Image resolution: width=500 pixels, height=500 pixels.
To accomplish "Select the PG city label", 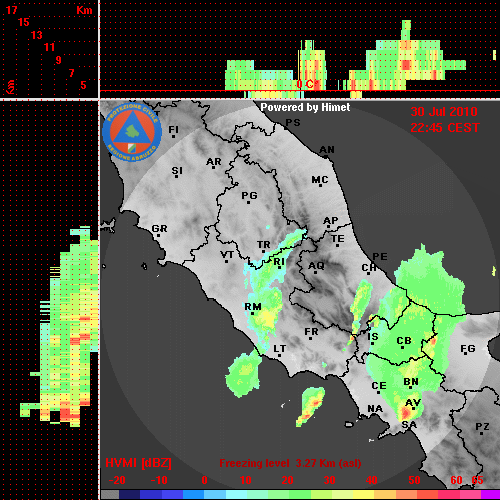I will pyautogui.click(x=249, y=195).
